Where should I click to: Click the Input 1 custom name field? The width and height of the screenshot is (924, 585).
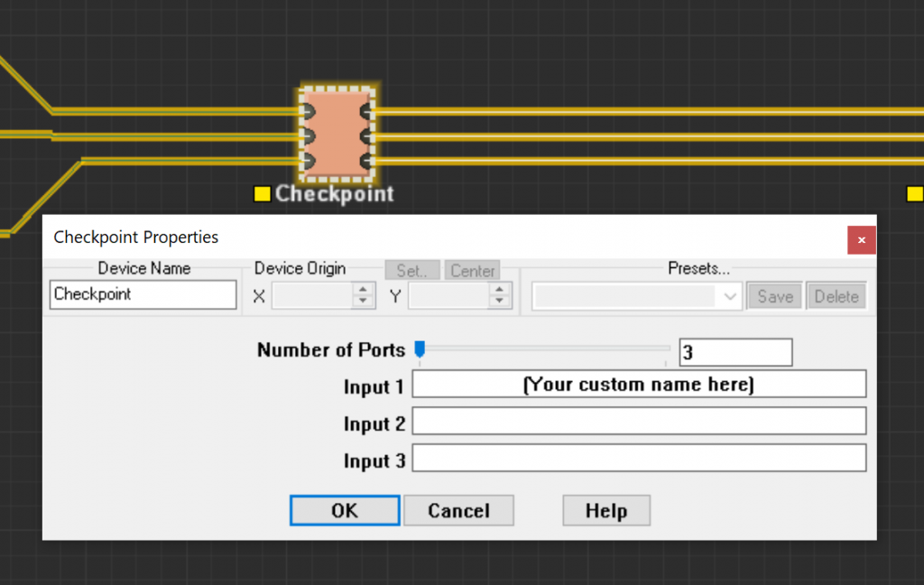pos(638,384)
